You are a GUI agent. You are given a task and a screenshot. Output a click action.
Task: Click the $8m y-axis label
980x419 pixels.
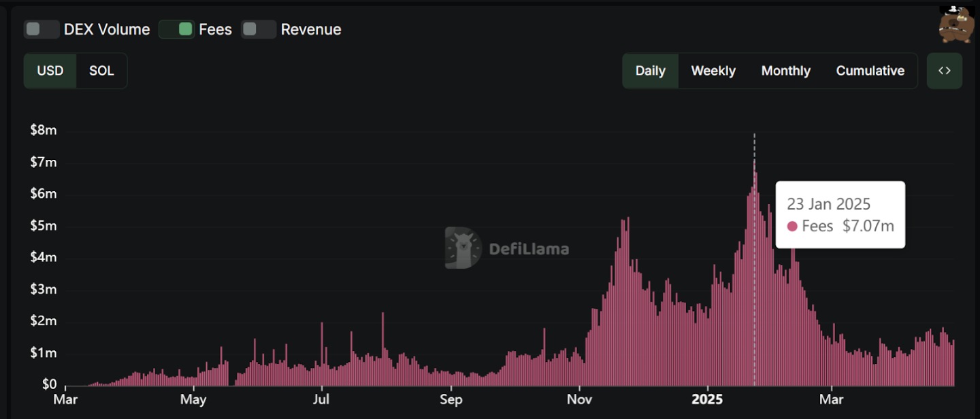pos(44,130)
